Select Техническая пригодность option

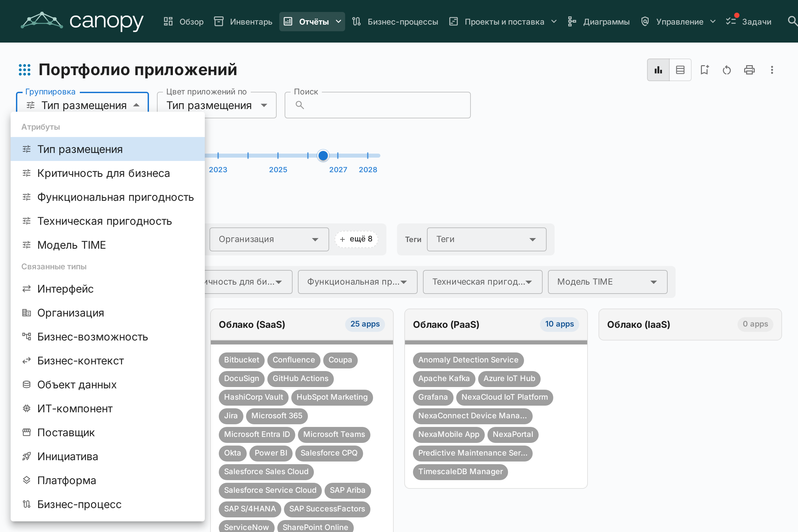point(107,221)
